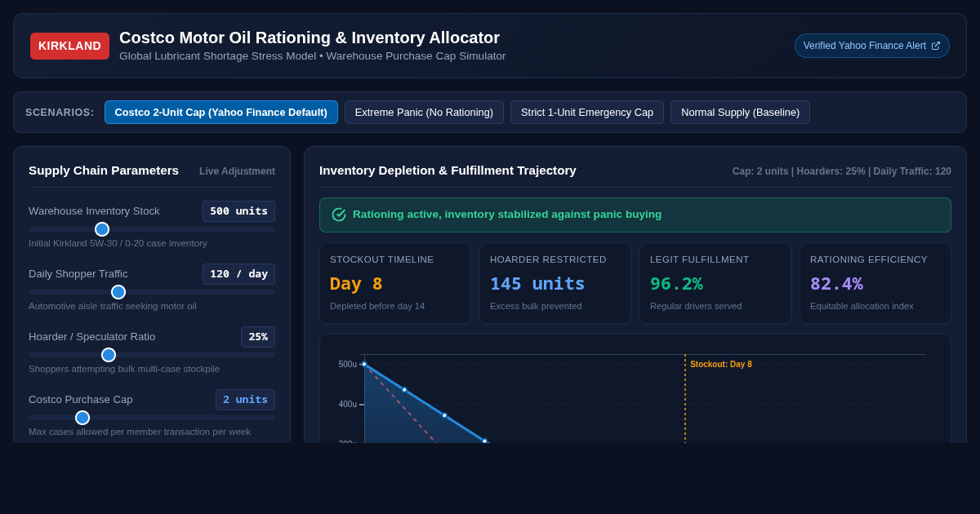980x514 pixels.
Task: Click the Depleted before day 14 note
Action: (x=377, y=306)
